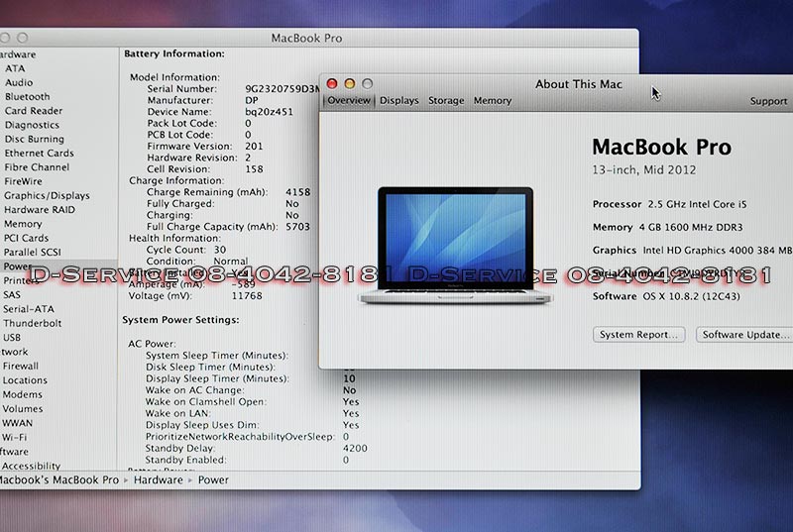Click Device Name value bq20z451
Viewport: 793px width, 532px height.
[x=269, y=112]
